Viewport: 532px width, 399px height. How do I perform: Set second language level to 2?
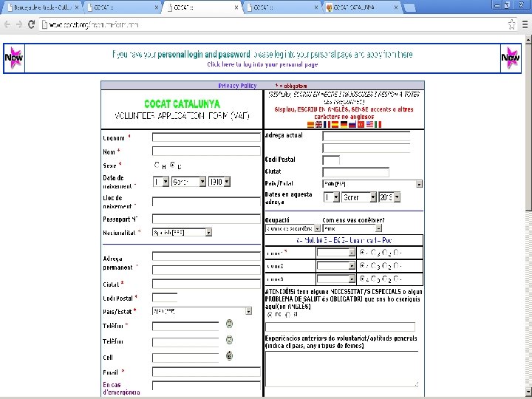click(385, 266)
